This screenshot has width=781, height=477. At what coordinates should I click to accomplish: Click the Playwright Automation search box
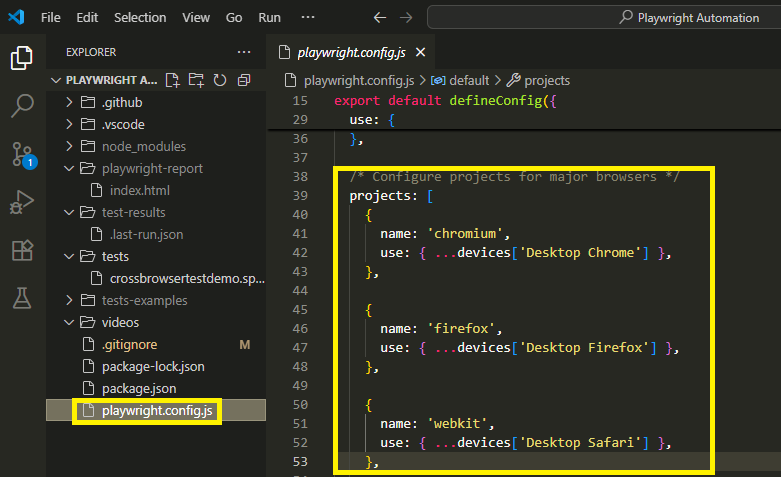click(604, 17)
